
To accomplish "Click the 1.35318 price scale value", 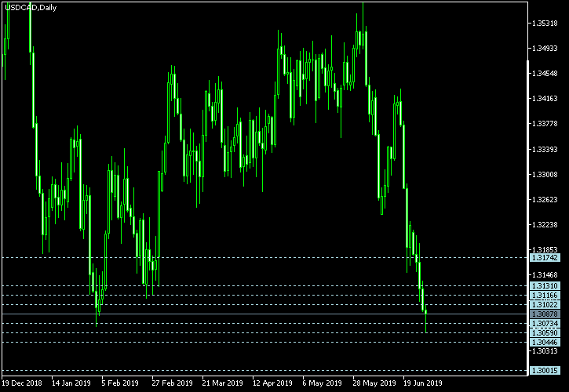I will (x=545, y=24).
